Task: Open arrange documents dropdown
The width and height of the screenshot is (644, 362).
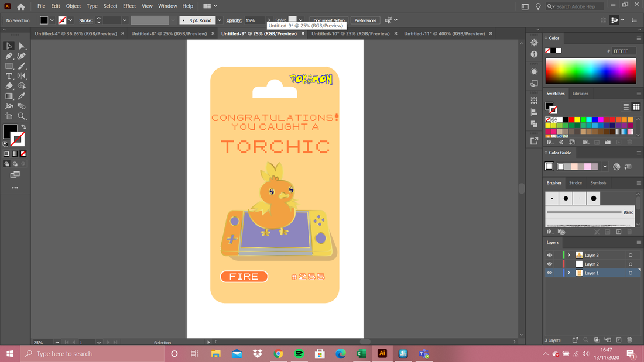Action: tap(210, 6)
